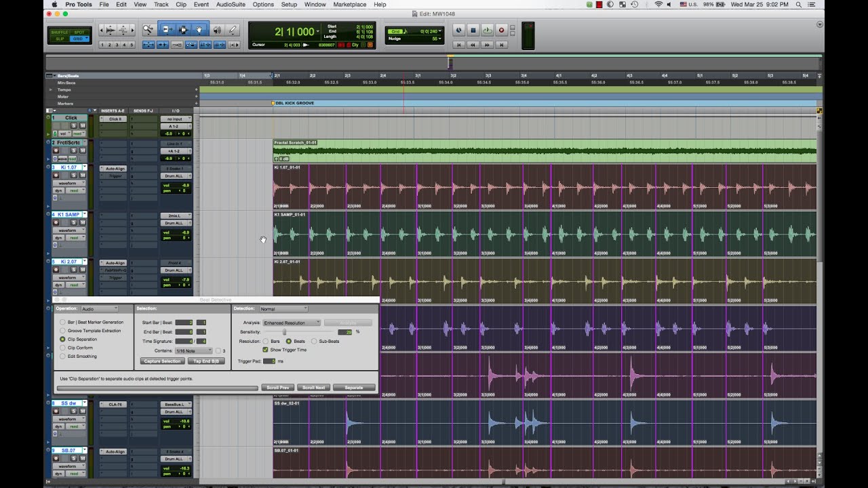Enable Shuffle edit mode
Screen dimensions: 868x488
click(x=61, y=31)
